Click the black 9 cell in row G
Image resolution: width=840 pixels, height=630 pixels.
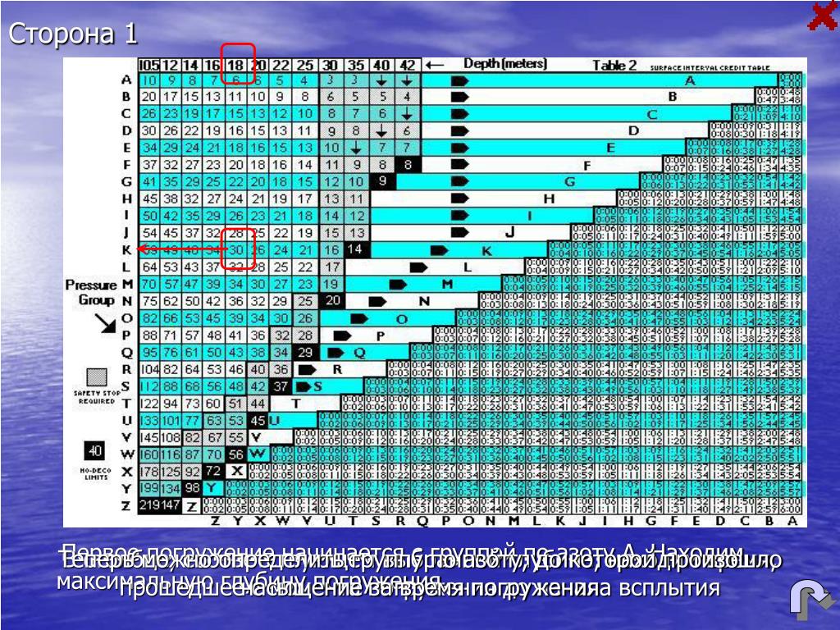point(382,181)
